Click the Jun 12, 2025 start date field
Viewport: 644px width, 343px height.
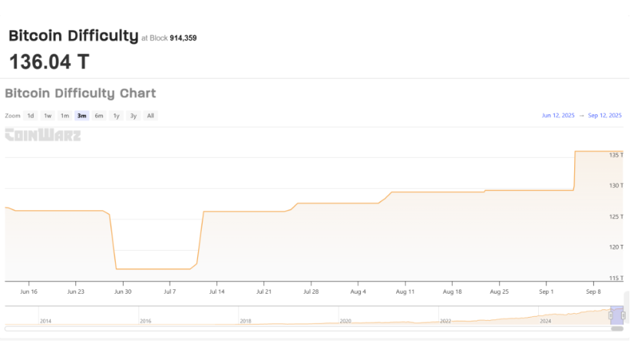pos(558,116)
